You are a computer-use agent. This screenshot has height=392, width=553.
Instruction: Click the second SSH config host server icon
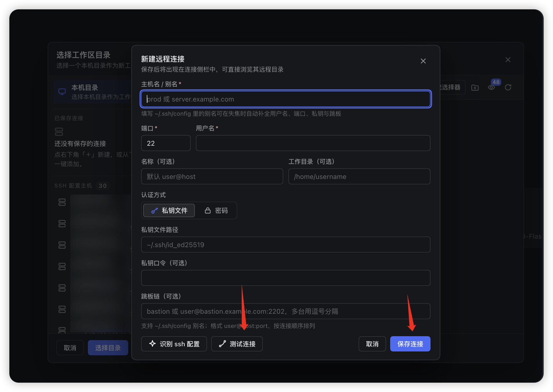click(x=62, y=224)
